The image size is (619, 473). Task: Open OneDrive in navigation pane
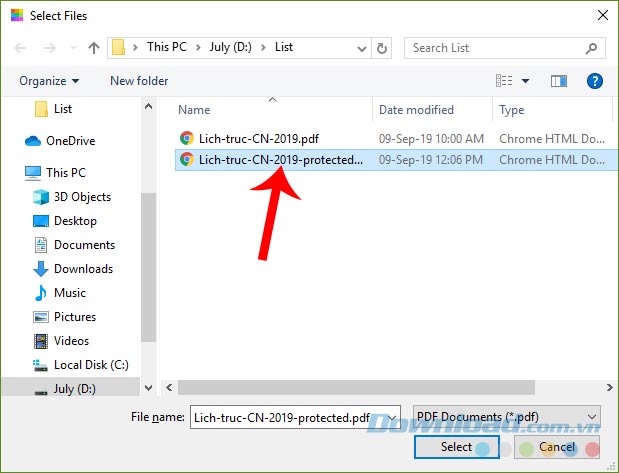[71, 141]
